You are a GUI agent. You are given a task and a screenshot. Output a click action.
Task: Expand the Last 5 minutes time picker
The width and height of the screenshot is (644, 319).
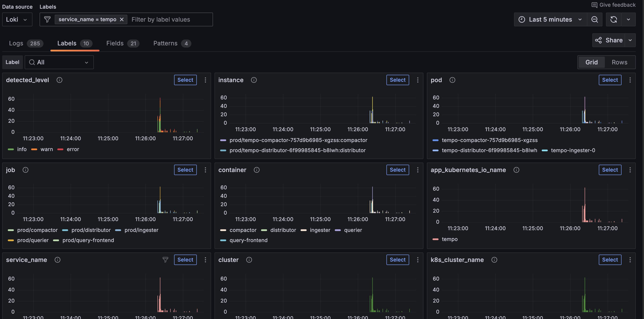pyautogui.click(x=550, y=19)
